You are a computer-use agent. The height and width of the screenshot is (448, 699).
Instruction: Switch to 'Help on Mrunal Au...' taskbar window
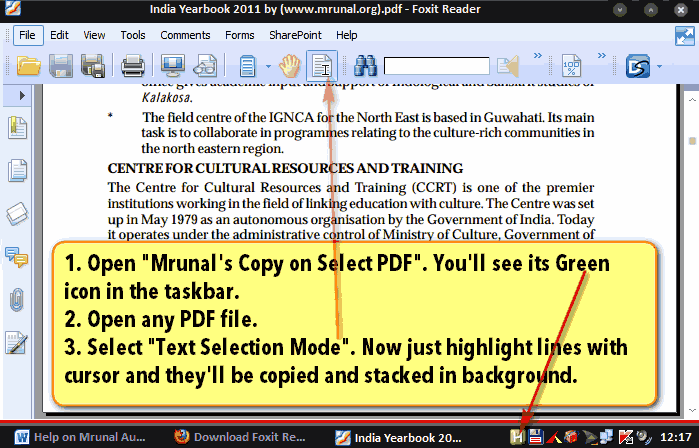click(x=80, y=437)
